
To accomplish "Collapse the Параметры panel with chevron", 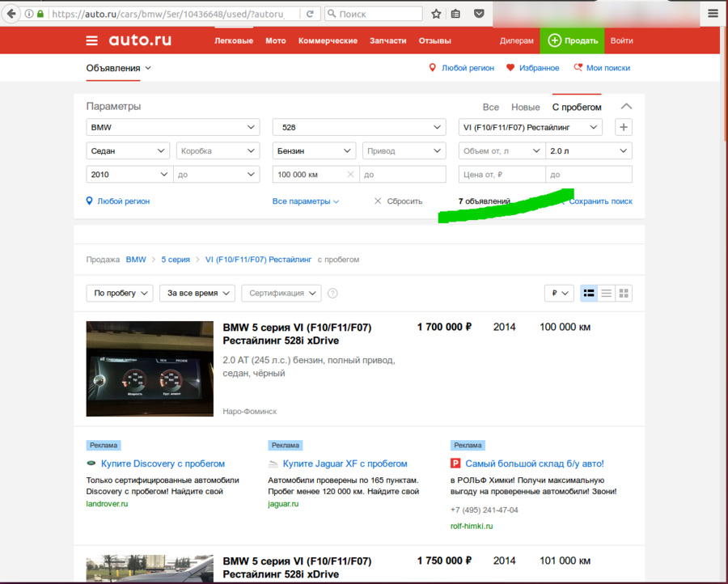I will (626, 106).
